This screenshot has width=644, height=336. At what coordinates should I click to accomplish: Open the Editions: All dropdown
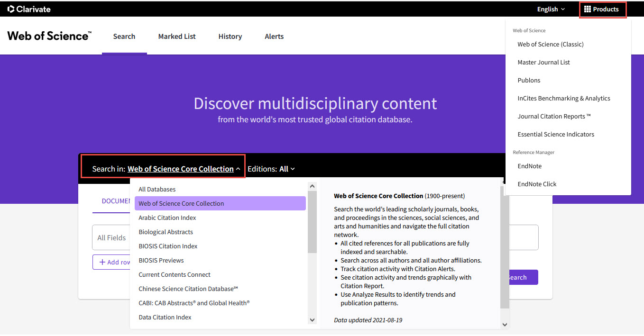(271, 169)
